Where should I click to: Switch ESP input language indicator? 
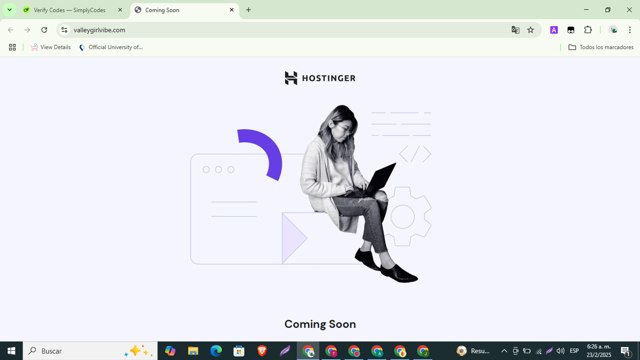574,351
